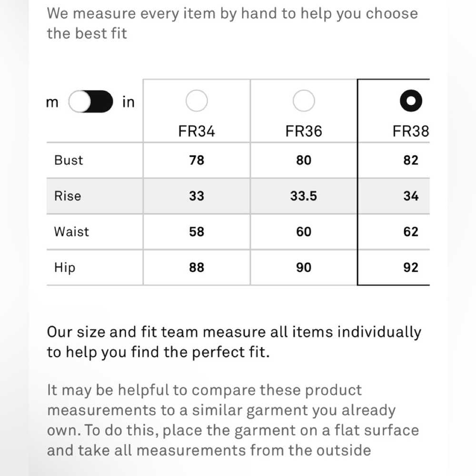
Task: Select the Hip row label
Action: point(65,268)
